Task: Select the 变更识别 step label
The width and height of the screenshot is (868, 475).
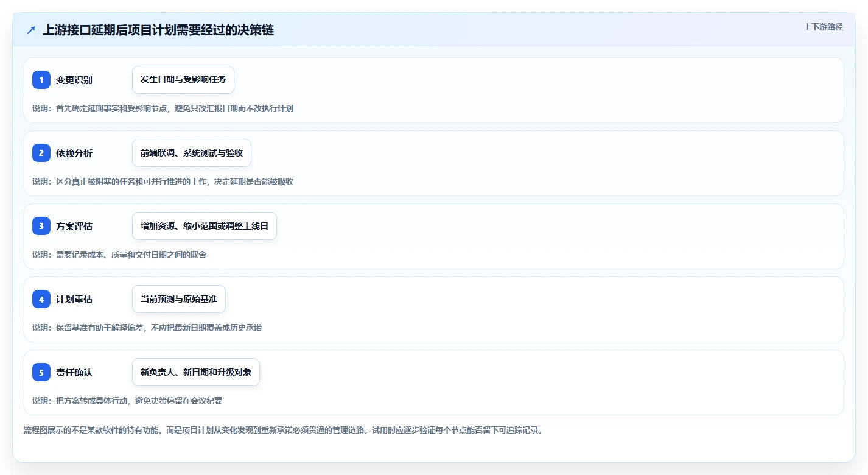Action: pos(74,80)
